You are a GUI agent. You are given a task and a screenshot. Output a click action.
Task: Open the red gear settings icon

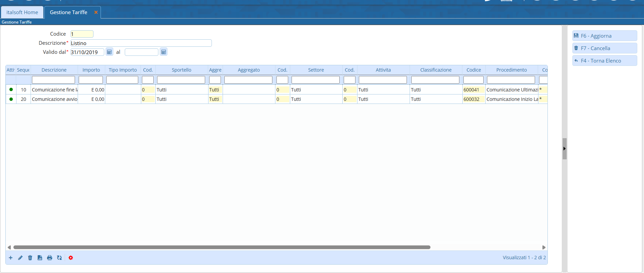[71, 258]
